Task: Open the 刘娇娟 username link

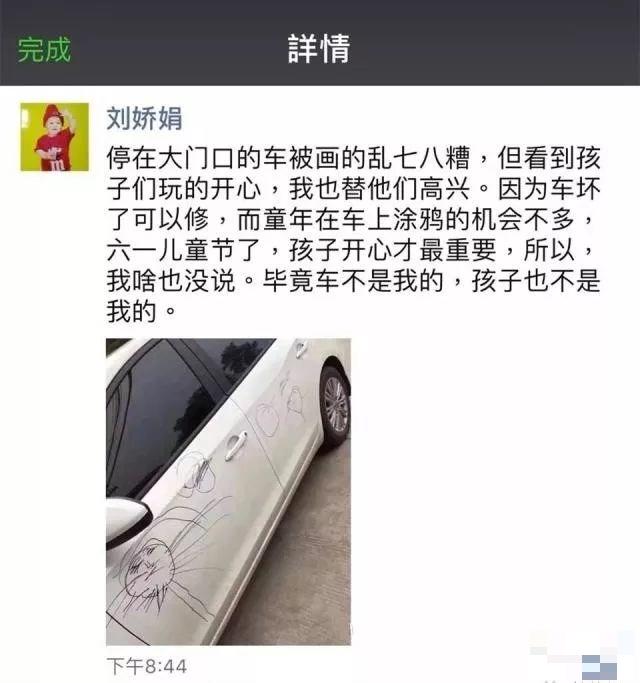Action: 144,118
